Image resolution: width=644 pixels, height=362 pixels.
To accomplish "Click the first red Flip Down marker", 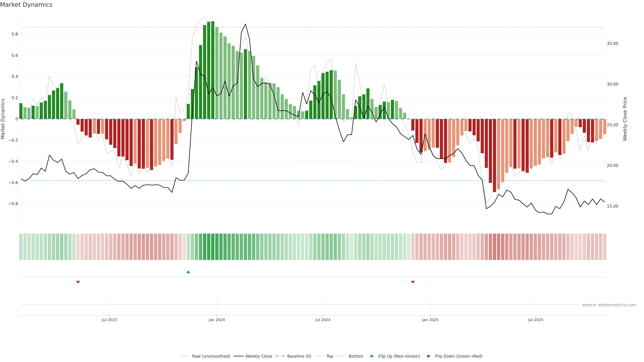I will click(78, 282).
